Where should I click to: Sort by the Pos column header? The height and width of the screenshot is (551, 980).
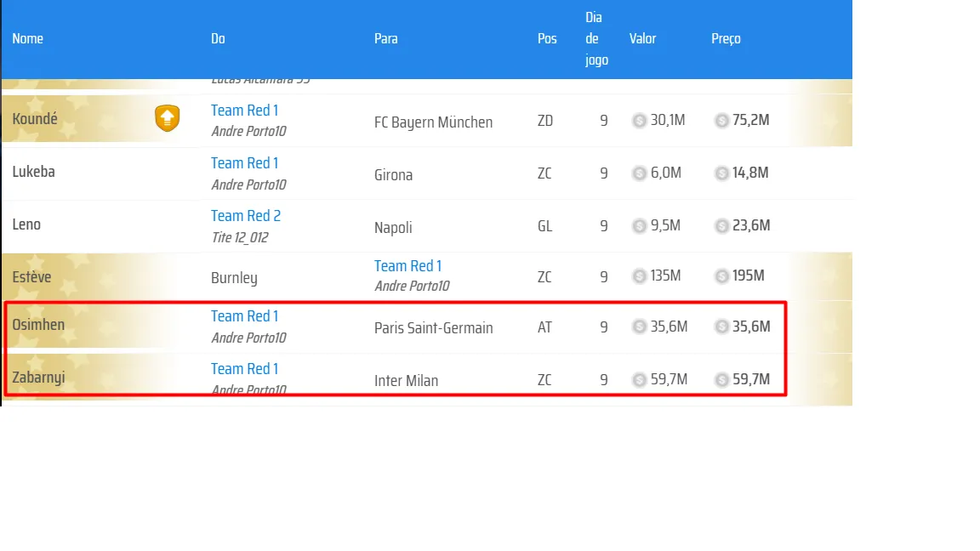[x=547, y=39]
